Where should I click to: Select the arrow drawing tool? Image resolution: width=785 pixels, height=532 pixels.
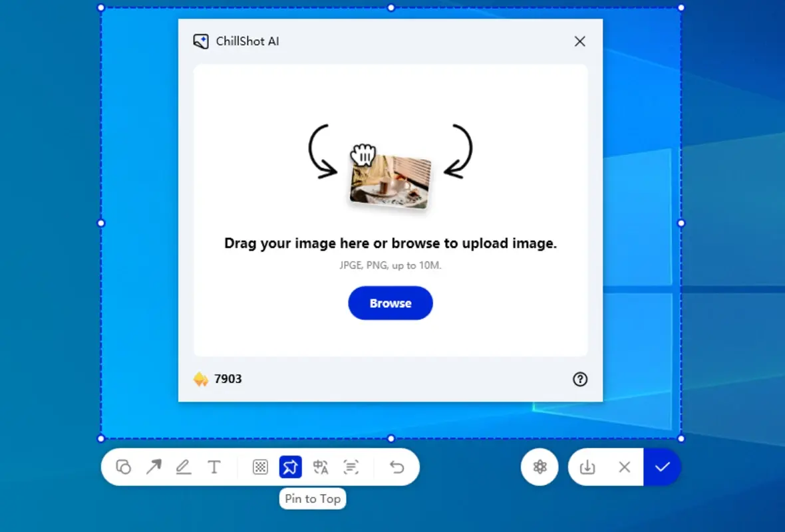click(154, 467)
